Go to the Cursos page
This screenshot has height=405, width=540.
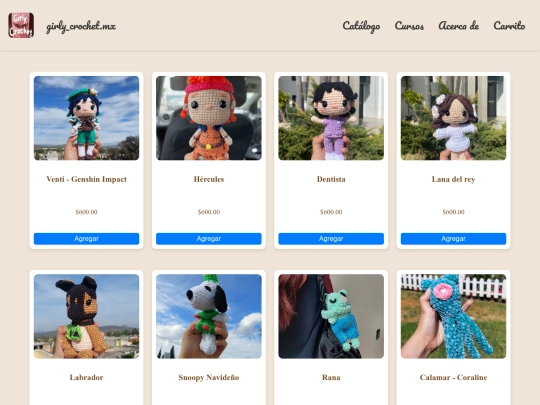point(409,26)
